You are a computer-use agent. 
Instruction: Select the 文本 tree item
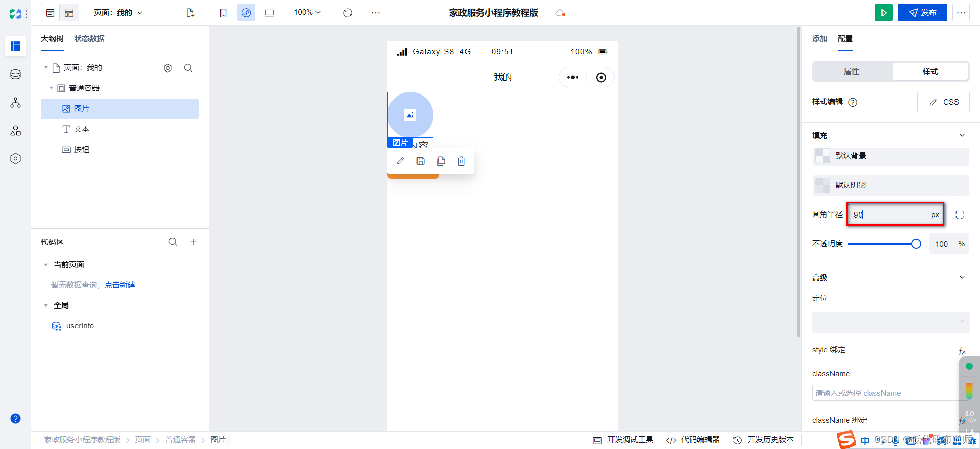pos(119,129)
